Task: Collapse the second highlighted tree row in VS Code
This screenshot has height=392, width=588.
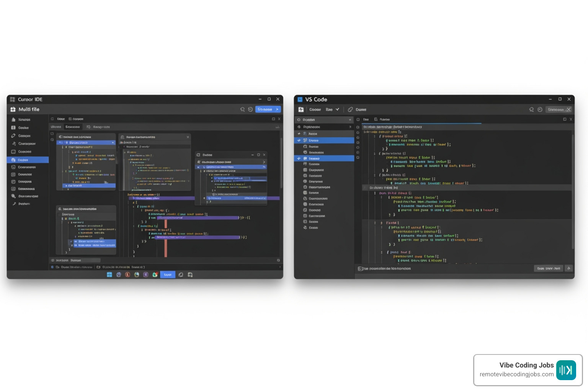Action: tap(299, 158)
